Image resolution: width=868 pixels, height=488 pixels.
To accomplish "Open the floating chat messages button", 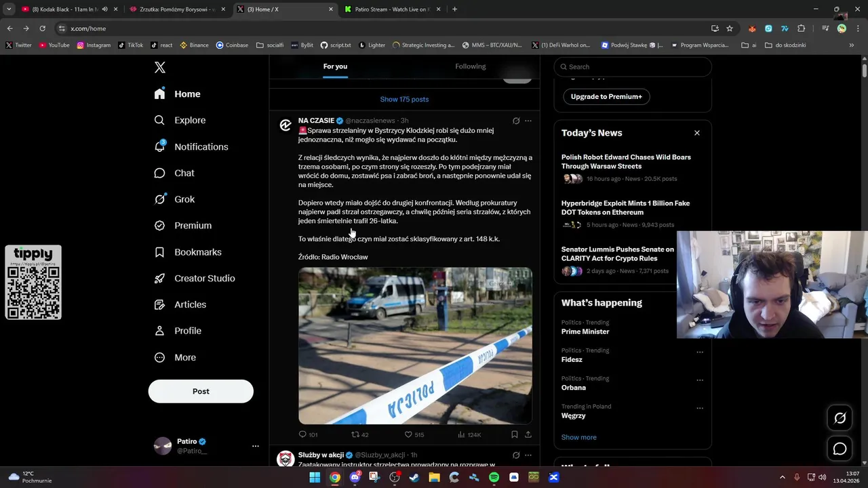I will pos(840,449).
